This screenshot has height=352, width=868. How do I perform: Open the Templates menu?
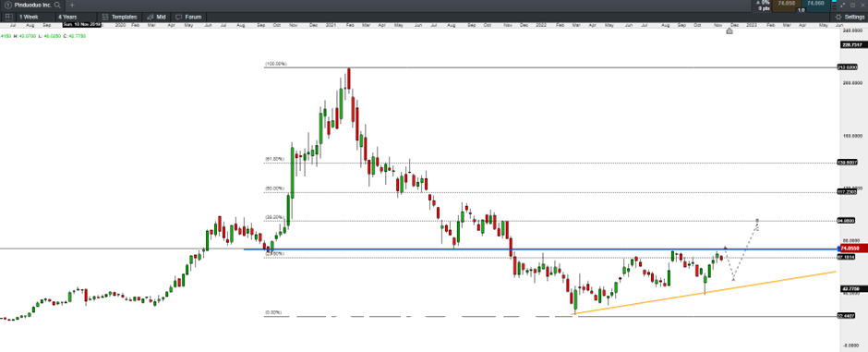point(119,17)
